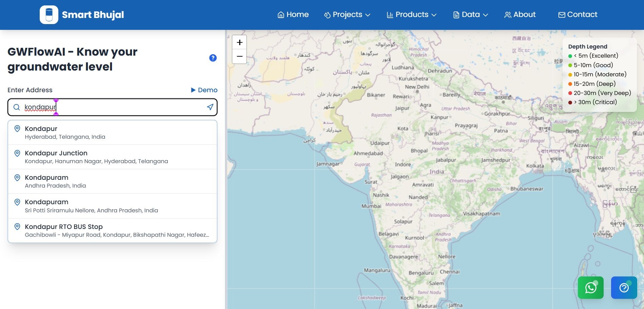644x309 pixels.
Task: Click the > 30m (Critical) legend dot
Action: pos(570,102)
